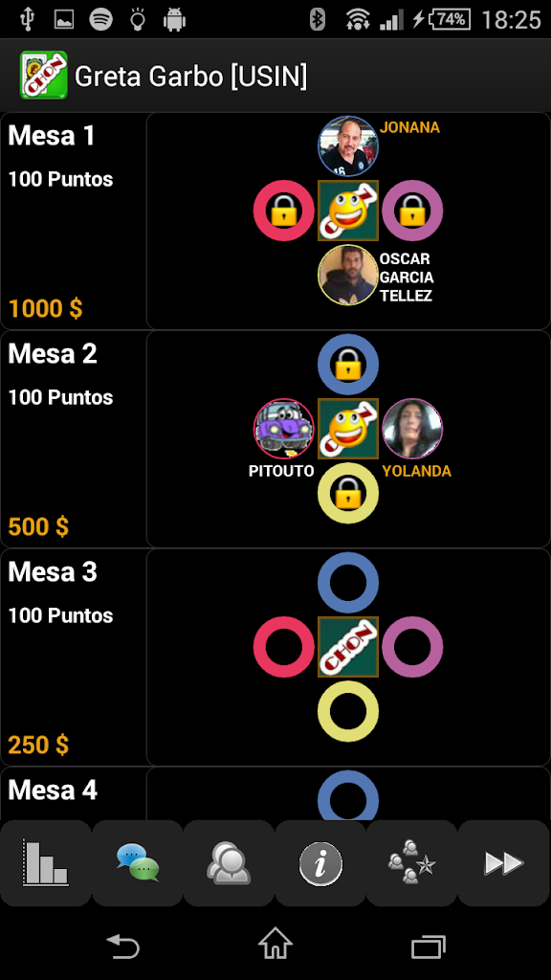Open the chat bubbles icon
Screen dimensions: 551x980
tap(138, 862)
